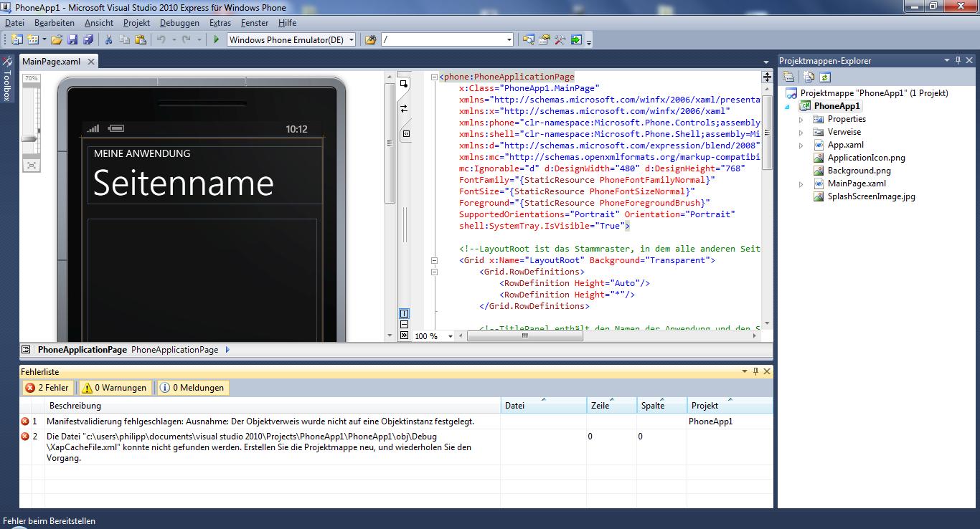Screen dimensions: 980x529
Task: Save the current file with the disk icon
Action: click(x=72, y=40)
